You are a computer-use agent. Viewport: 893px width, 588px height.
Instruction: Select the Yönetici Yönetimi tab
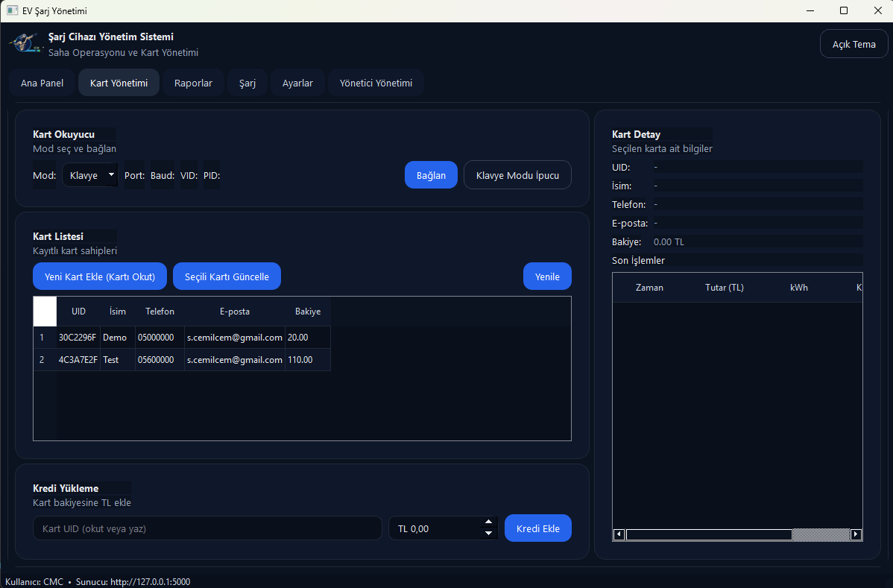tap(376, 83)
